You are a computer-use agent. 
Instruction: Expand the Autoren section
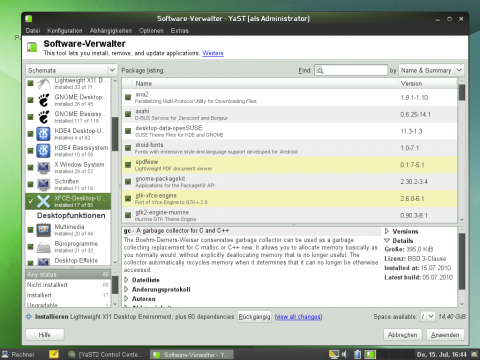click(x=126, y=298)
